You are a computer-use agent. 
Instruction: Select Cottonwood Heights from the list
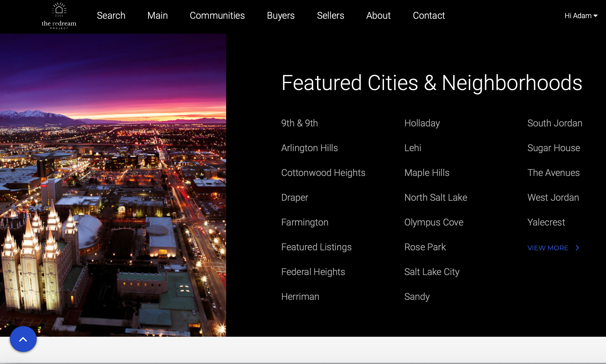(323, 173)
